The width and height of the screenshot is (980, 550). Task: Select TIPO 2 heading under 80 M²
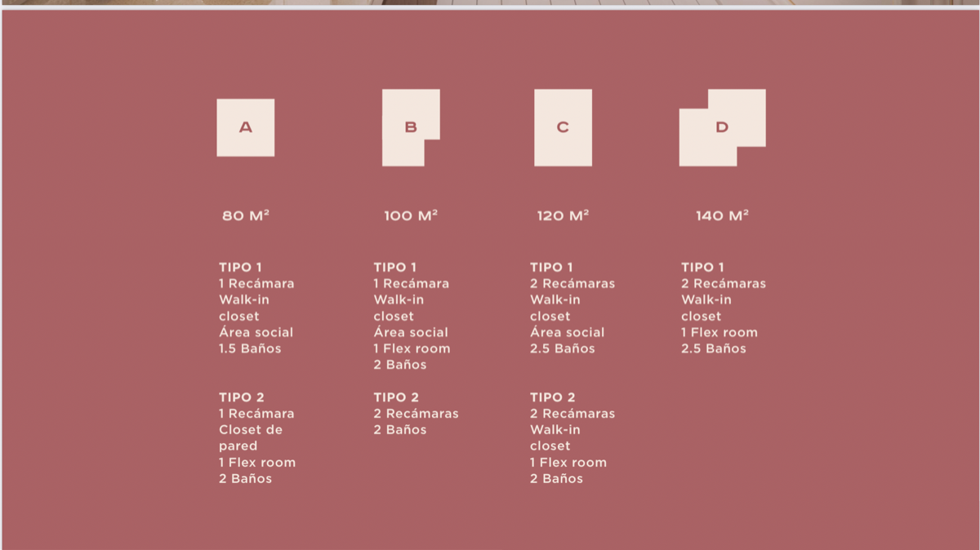(x=241, y=397)
